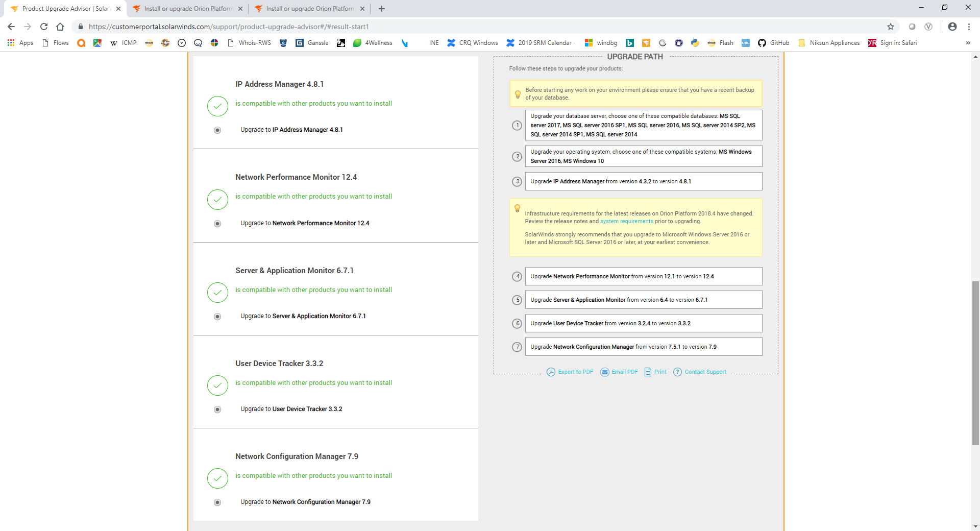Open the Flows bookmark

click(56, 43)
